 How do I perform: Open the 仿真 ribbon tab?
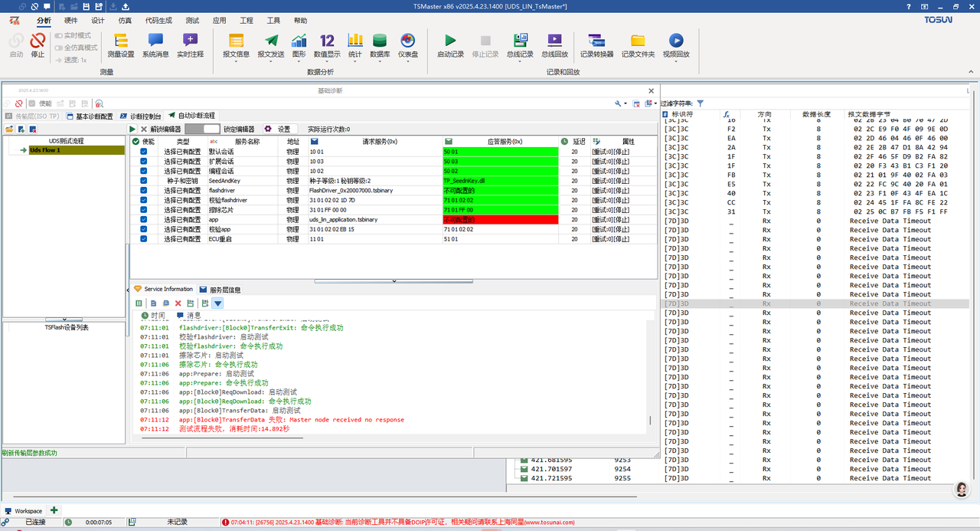coord(125,21)
